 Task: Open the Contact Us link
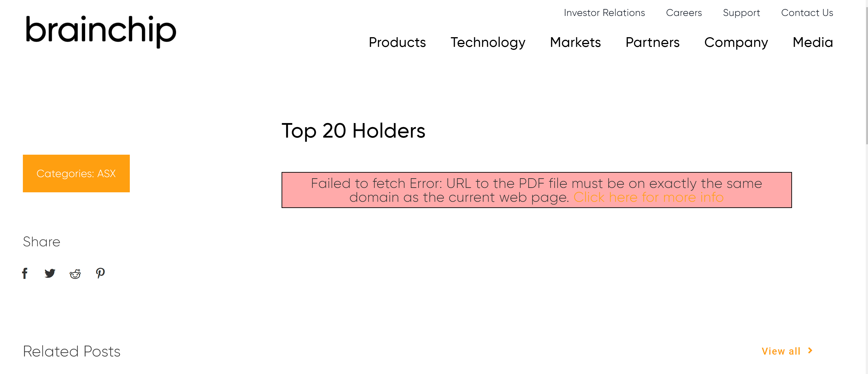tap(807, 13)
